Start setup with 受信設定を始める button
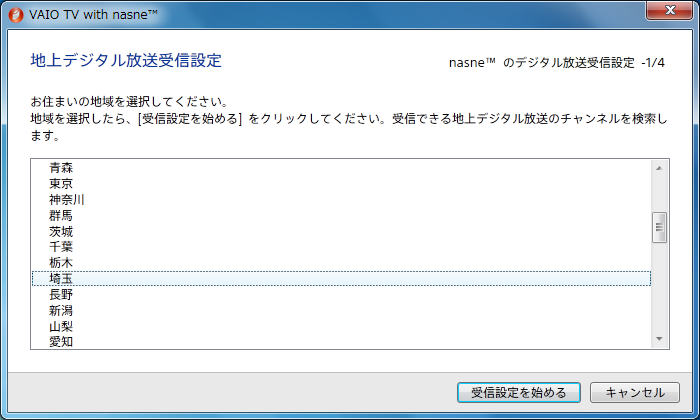The image size is (700, 420). [x=519, y=392]
